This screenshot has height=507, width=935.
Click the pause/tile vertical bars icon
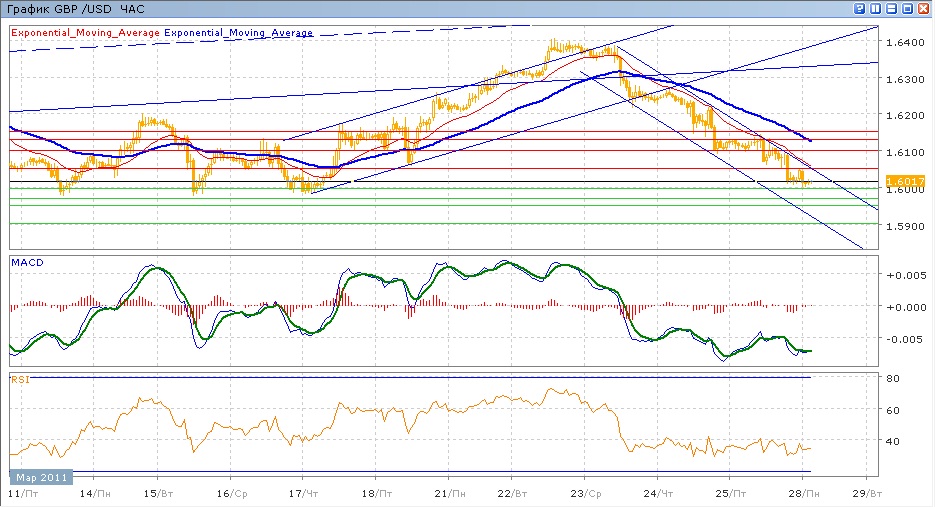[x=876, y=9]
